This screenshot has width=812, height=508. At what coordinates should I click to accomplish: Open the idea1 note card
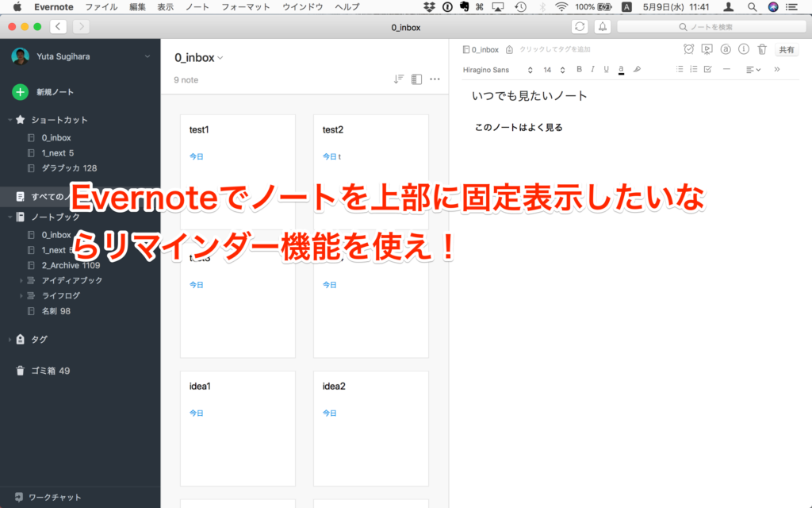coord(238,429)
